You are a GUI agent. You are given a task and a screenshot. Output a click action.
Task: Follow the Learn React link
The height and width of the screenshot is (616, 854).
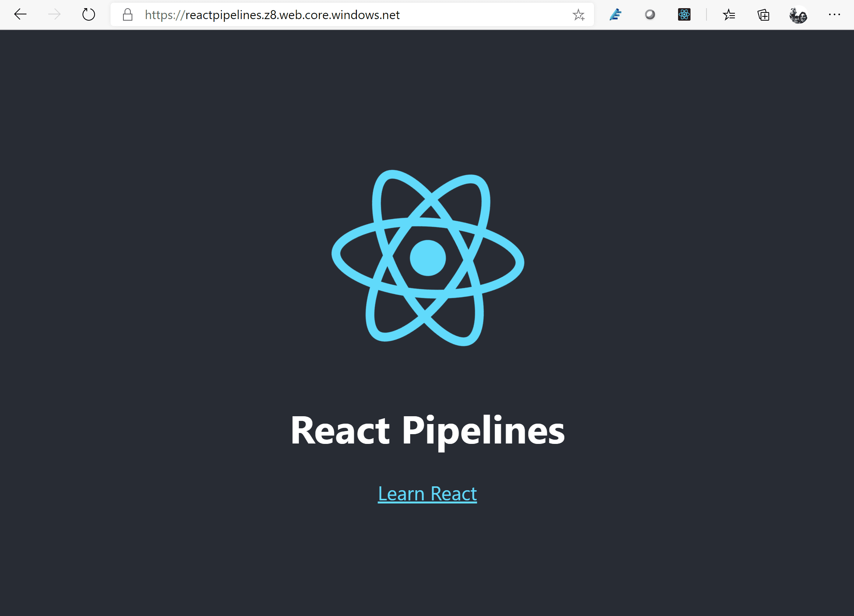[427, 494]
